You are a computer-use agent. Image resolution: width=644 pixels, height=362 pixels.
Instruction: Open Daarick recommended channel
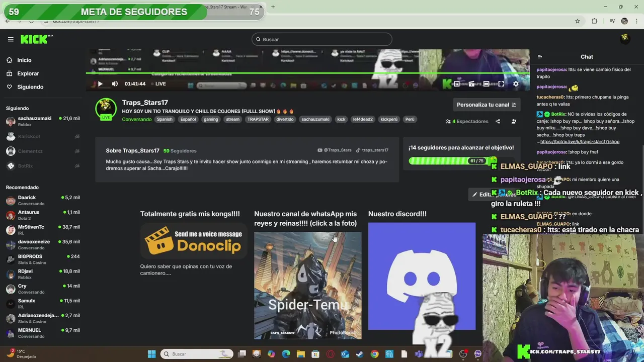(43, 201)
